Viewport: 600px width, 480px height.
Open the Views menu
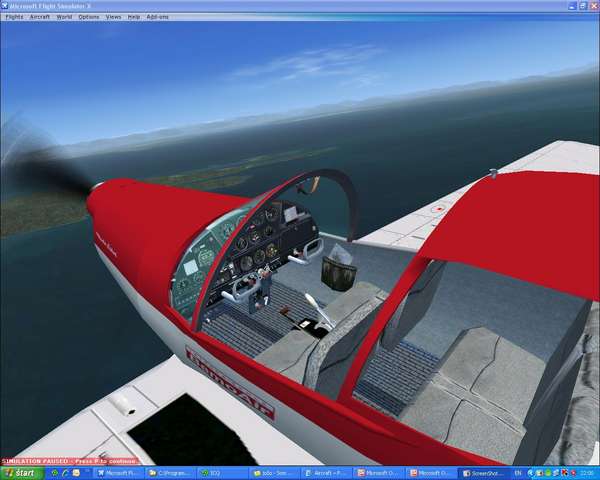point(113,17)
